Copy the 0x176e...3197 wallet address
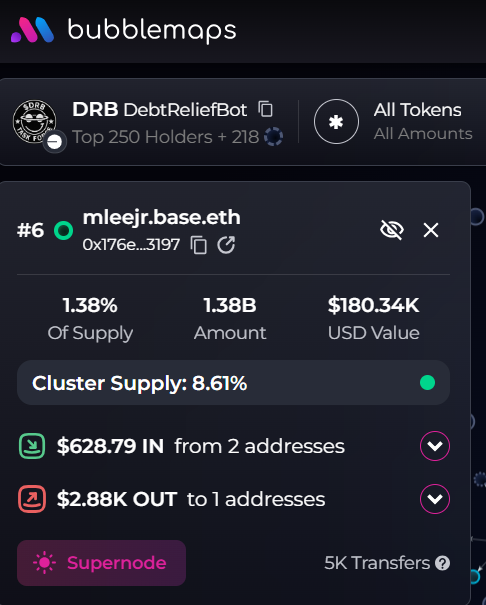 199,245
